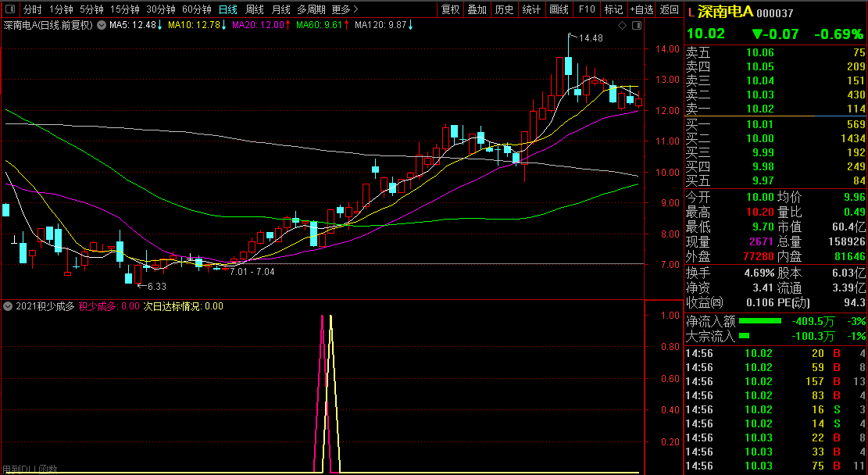Click the diamond icon at chart top-right
The width and height of the screenshot is (868, 475).
click(622, 26)
